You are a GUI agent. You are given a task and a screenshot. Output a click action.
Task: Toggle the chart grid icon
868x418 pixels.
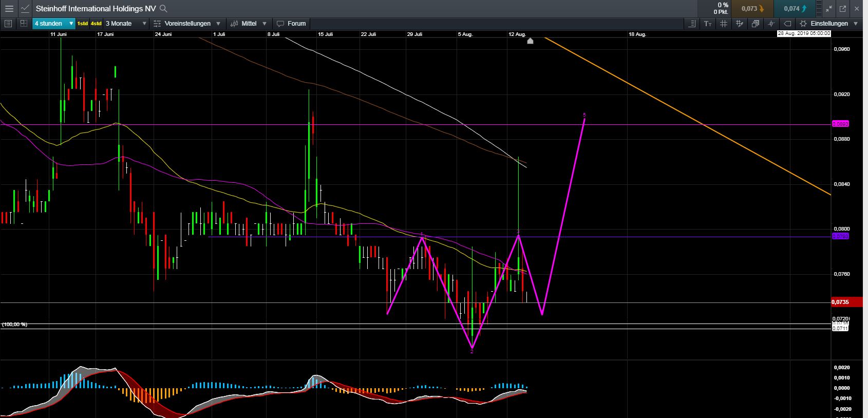click(724, 24)
